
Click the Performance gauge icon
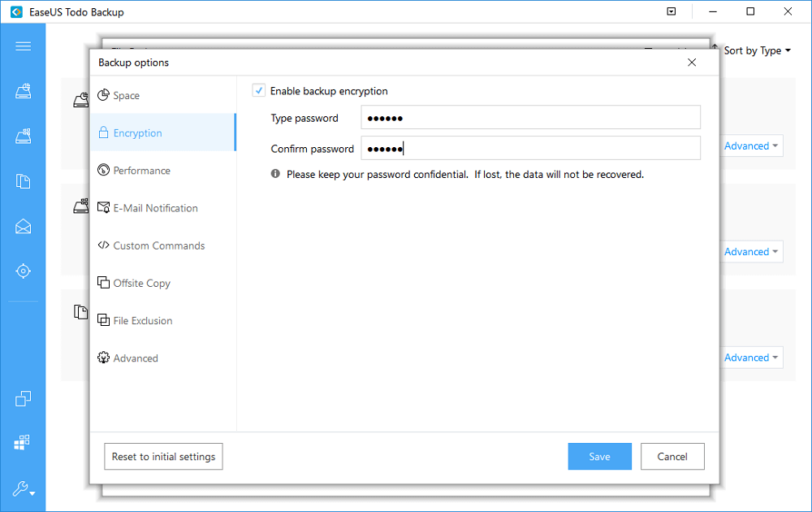click(x=104, y=170)
